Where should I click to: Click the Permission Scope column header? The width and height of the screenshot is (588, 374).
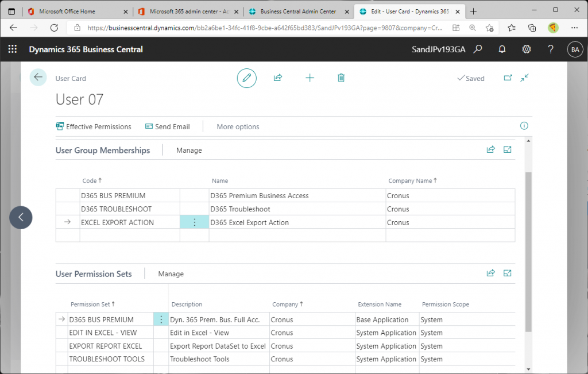click(x=446, y=304)
